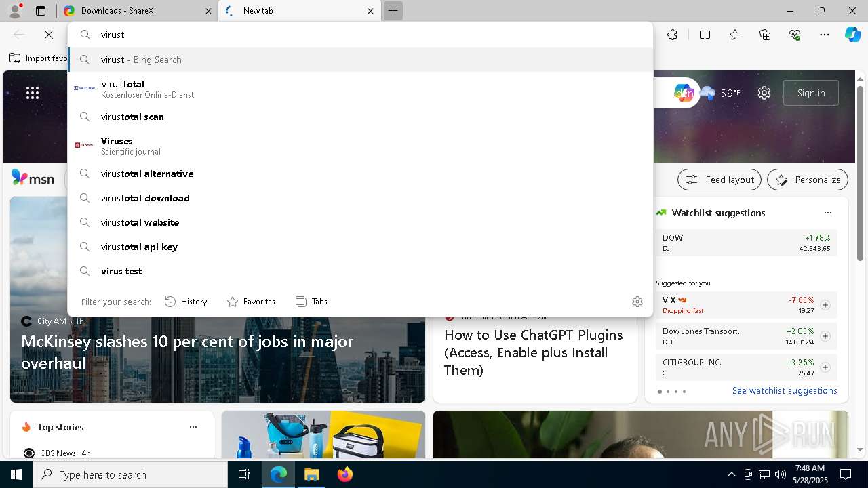Image resolution: width=868 pixels, height=488 pixels.
Task: Open the msn logo link
Action: click(x=33, y=178)
